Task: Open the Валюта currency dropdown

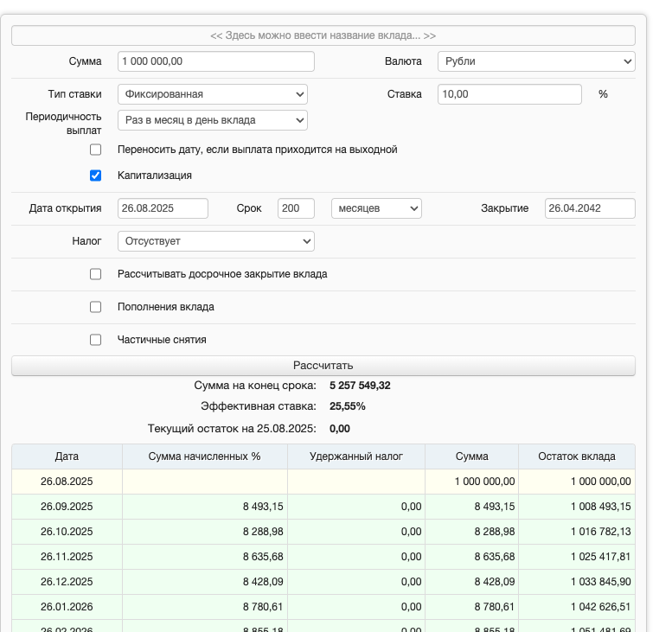Action: pos(536,61)
